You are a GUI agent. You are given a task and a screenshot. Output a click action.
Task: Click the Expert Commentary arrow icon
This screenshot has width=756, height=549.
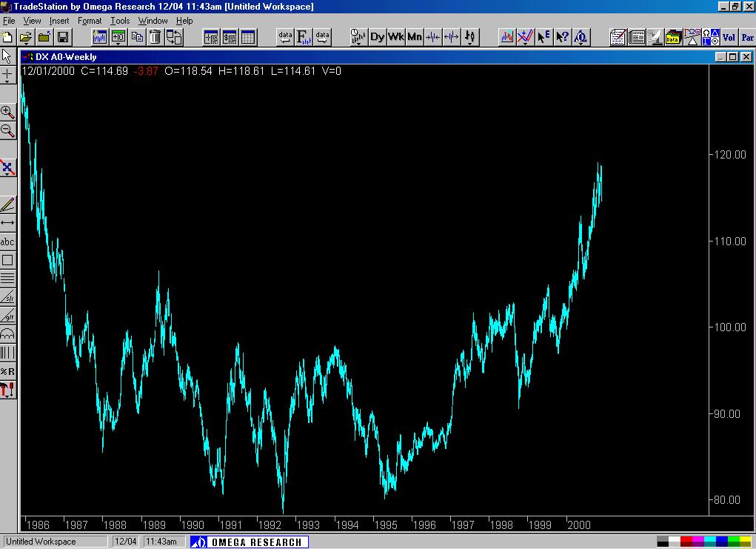[x=544, y=36]
